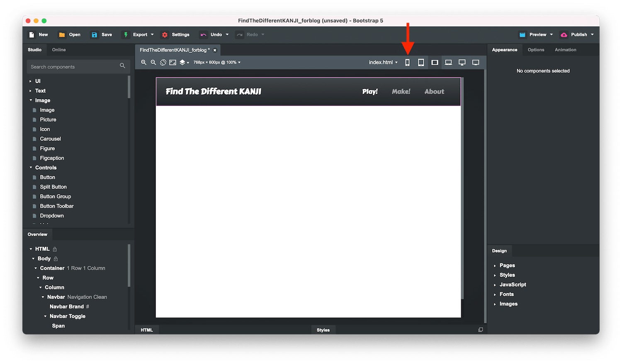Select the tablet landscape preview size
This screenshot has height=364, width=622.
435,63
